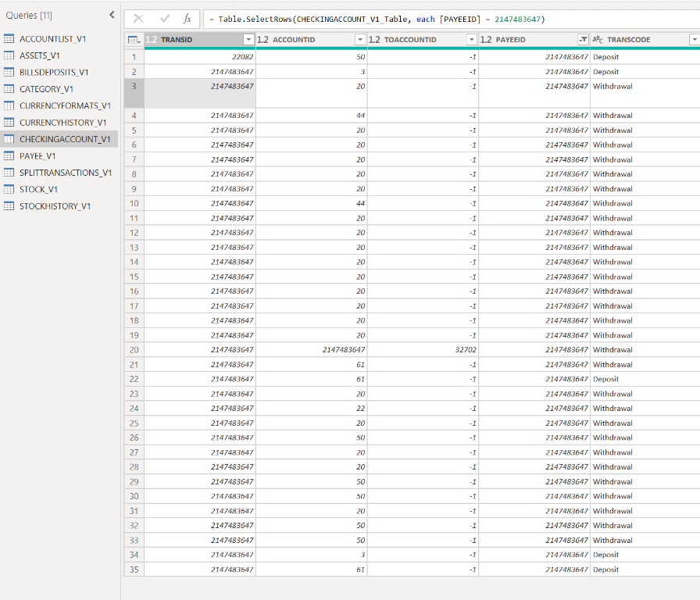Select the TRANSCODE column header
700x600 pixels.
pyautogui.click(x=645, y=40)
